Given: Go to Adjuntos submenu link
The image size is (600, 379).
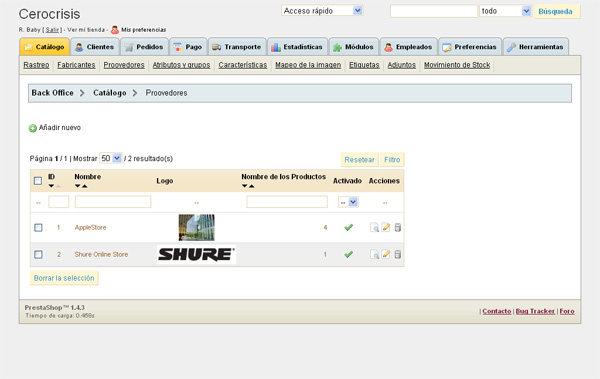Looking at the screenshot, I should tap(401, 65).
